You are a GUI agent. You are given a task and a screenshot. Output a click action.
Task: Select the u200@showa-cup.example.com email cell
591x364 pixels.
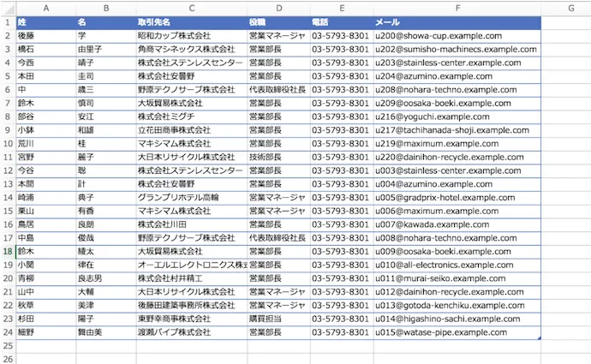[457, 36]
